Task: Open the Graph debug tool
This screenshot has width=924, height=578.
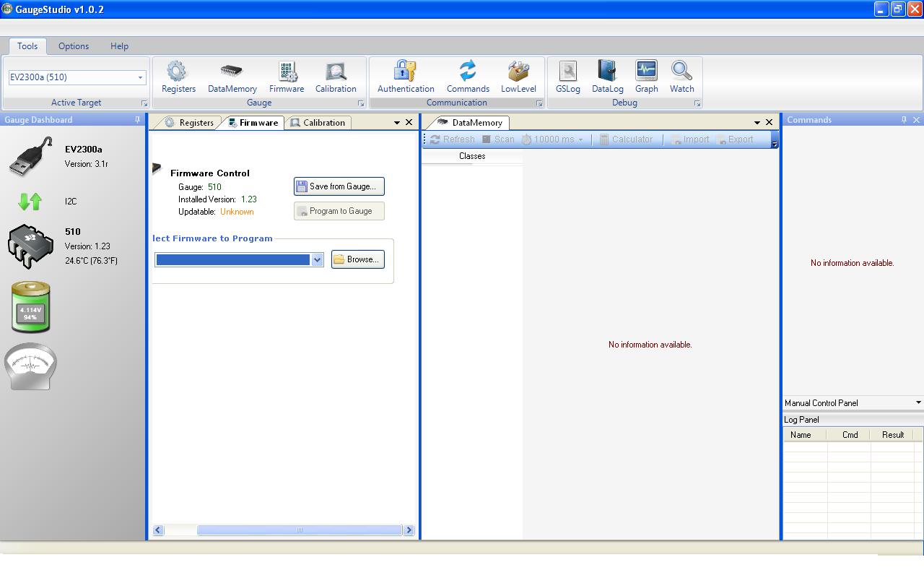Action: point(646,77)
